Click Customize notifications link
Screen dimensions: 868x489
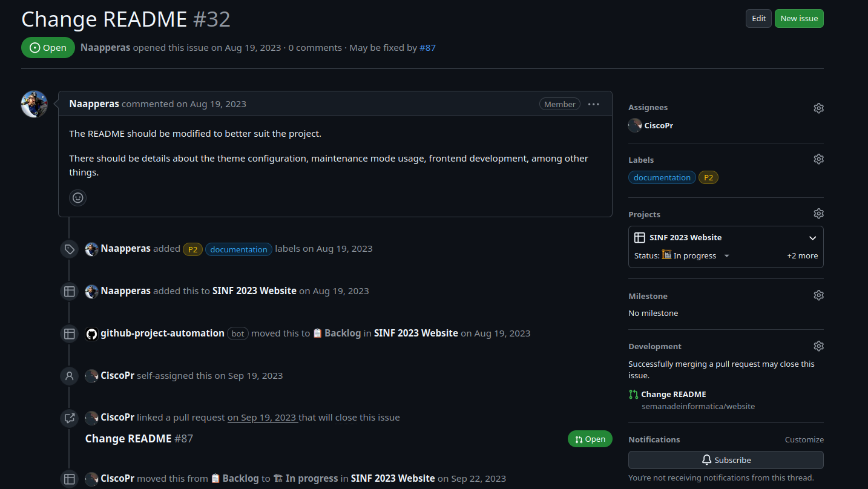coord(804,440)
